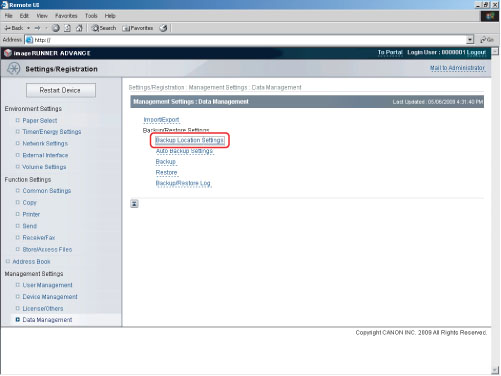Click the browser Stop icon in toolbar
The image size is (501, 376).
[x=56, y=28]
